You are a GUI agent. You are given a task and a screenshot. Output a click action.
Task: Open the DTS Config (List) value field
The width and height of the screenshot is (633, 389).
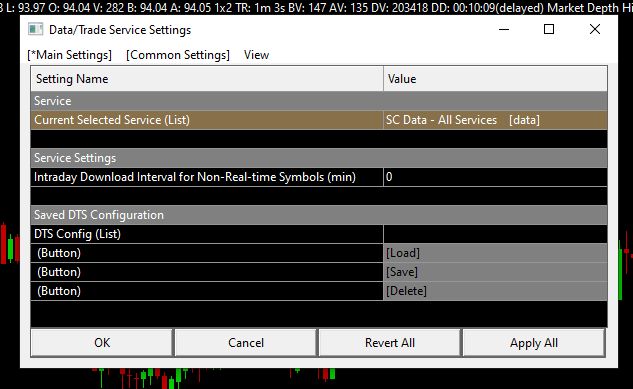[495, 234]
